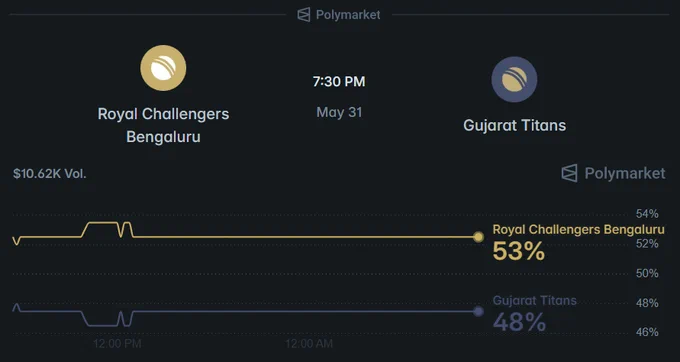
Task: Click the May 31 match date
Action: [x=339, y=112]
